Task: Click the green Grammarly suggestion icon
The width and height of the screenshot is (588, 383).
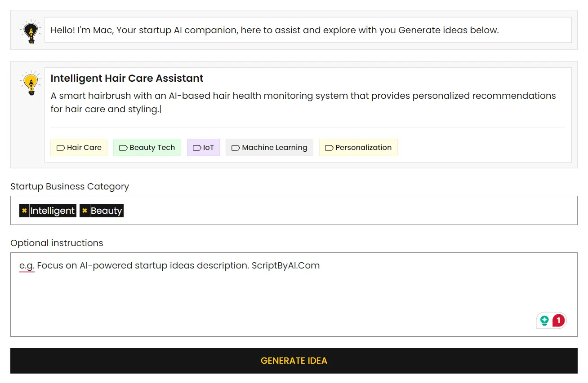Action: coord(544,321)
